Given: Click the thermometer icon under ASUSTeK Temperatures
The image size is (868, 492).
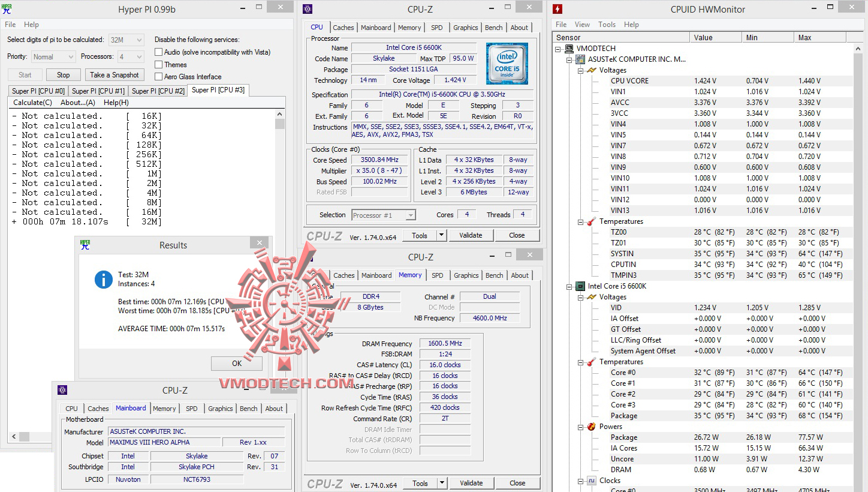Looking at the screenshot, I should point(592,221).
